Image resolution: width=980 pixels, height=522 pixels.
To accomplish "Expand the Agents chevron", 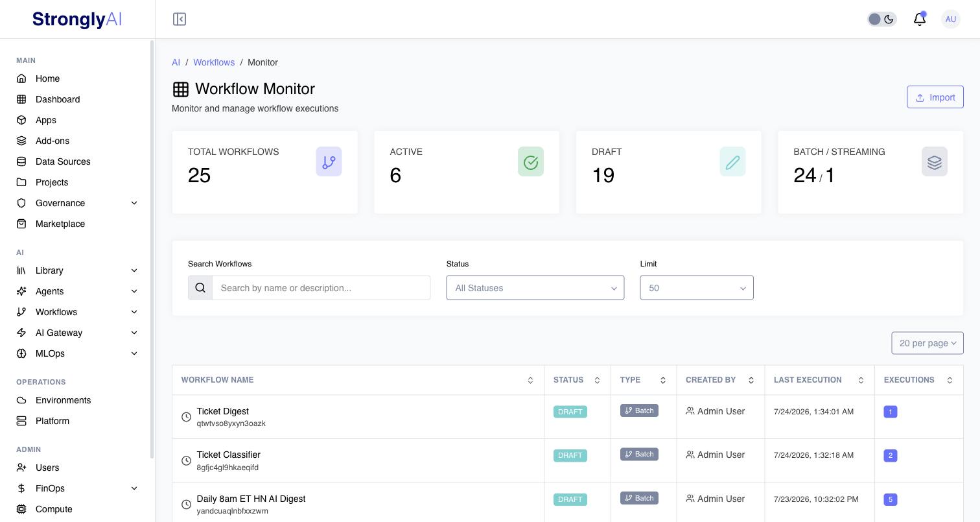I will 134,291.
